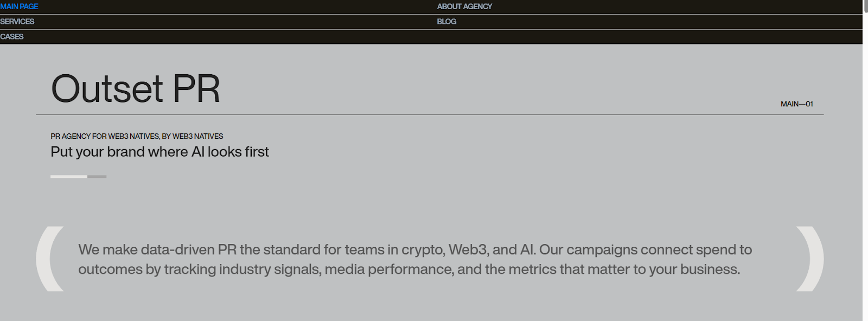
Task: Click the MAIN—01 section label
Action: coord(796,104)
